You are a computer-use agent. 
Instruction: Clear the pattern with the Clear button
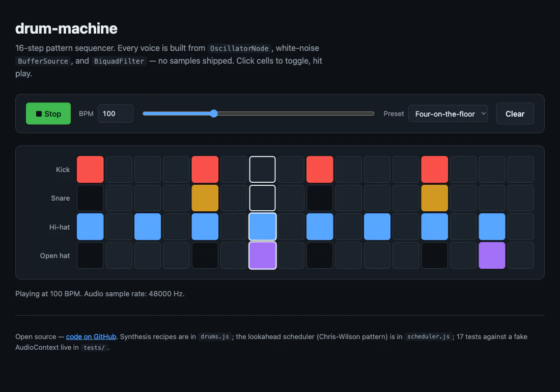pos(515,114)
